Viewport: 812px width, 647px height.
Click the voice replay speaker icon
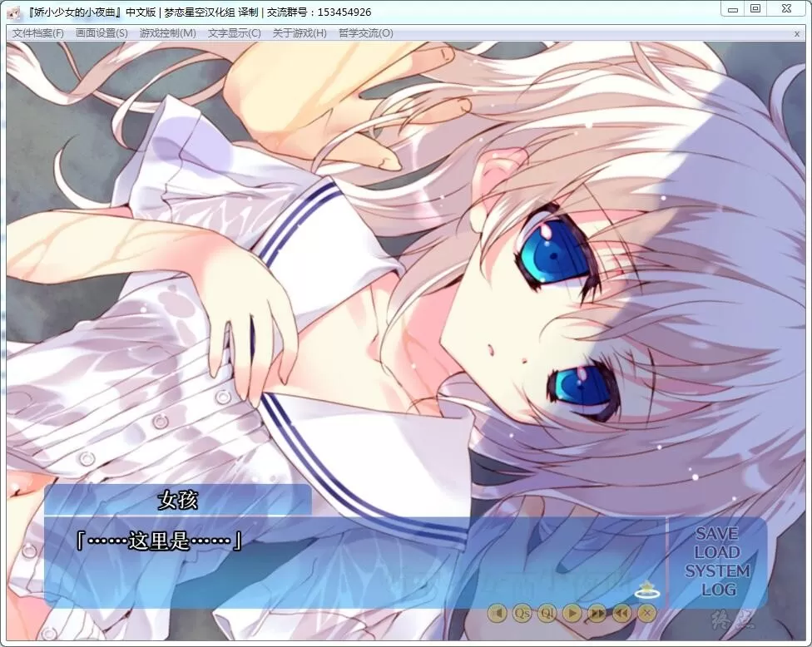coord(497,613)
